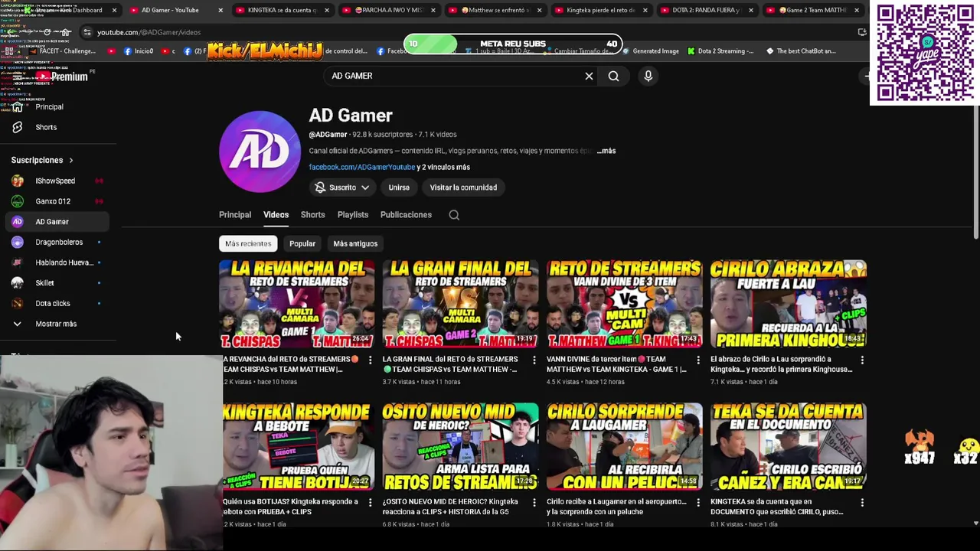Close the KINGTEKA se da cuenta browser tab
Viewport: 980px width, 551px height.
coord(327,10)
